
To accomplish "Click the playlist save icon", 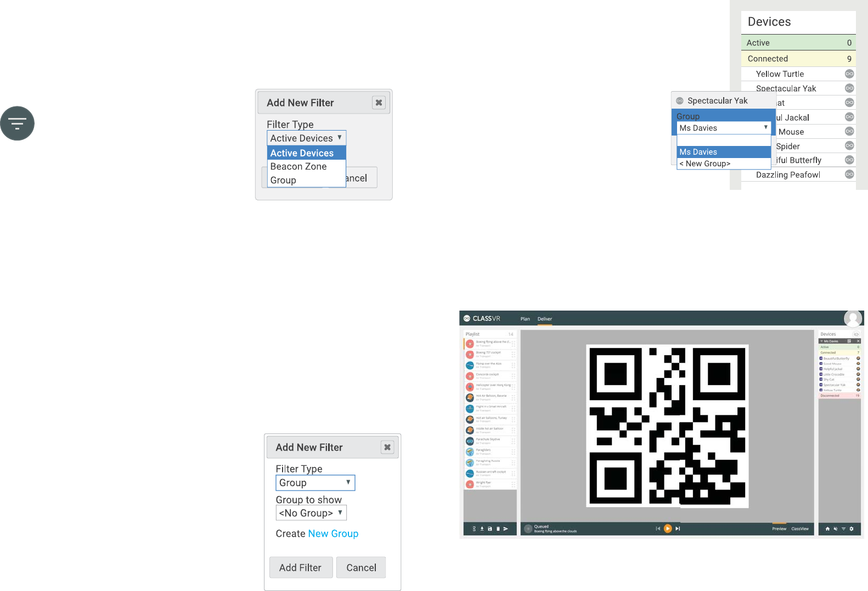I will [490, 529].
